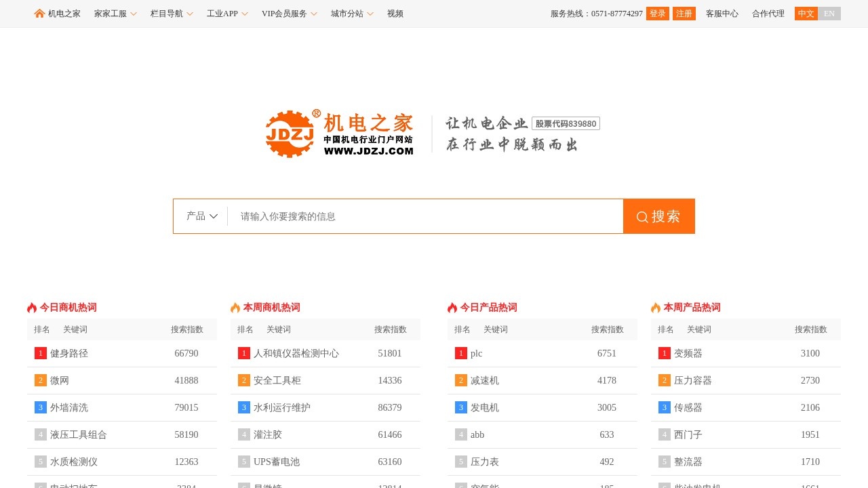Open the 产品 search category selector
The width and height of the screenshot is (868, 488).
click(x=201, y=216)
